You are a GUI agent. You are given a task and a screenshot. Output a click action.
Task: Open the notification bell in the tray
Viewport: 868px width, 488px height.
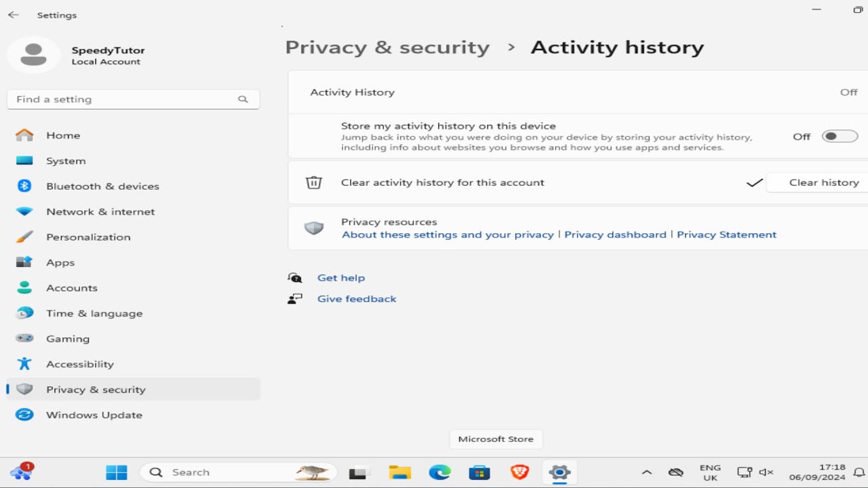point(859,472)
